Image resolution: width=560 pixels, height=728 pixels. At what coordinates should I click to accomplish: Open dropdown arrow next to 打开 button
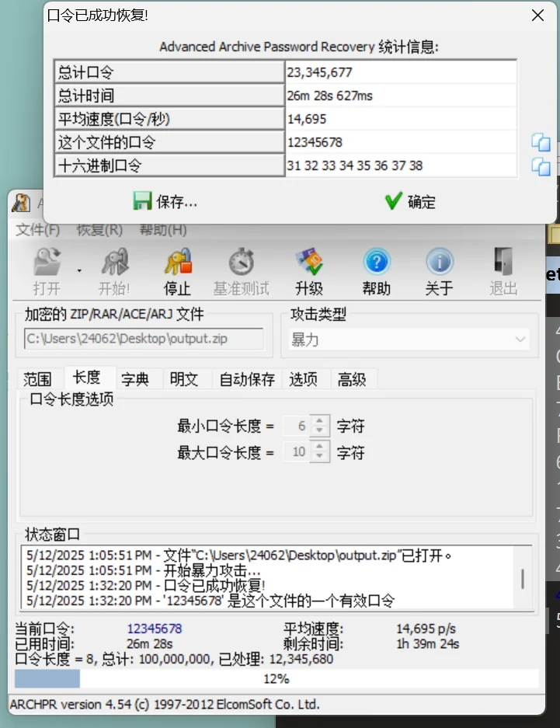tap(79, 270)
